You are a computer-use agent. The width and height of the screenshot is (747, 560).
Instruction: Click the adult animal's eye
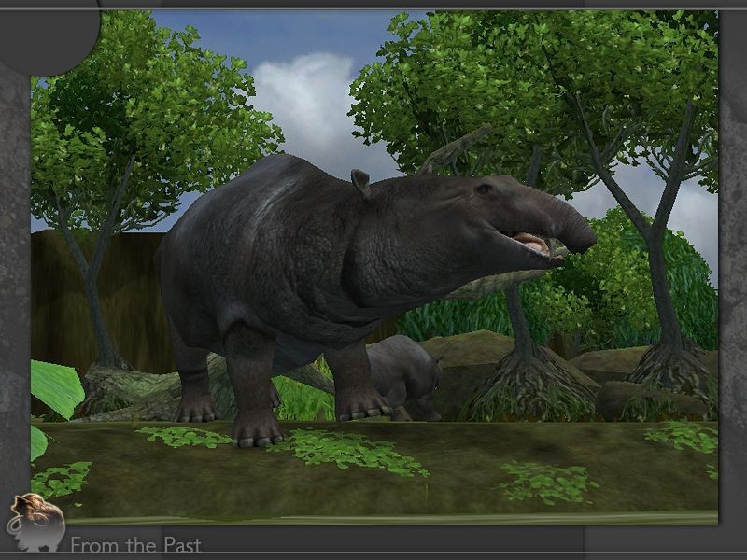484,189
